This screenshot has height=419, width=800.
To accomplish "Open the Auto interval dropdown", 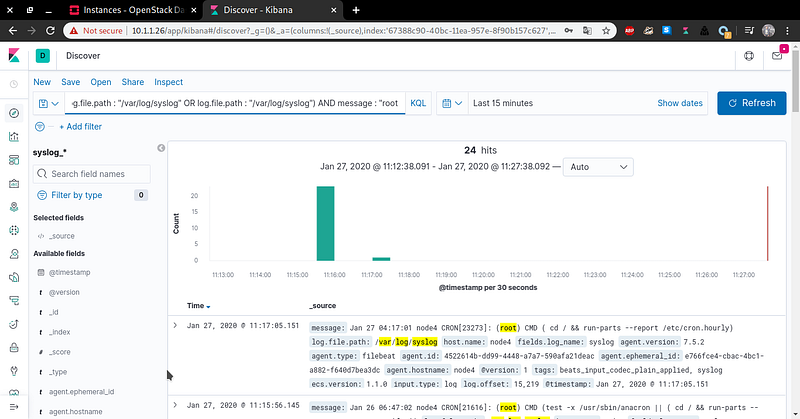I will pos(598,167).
